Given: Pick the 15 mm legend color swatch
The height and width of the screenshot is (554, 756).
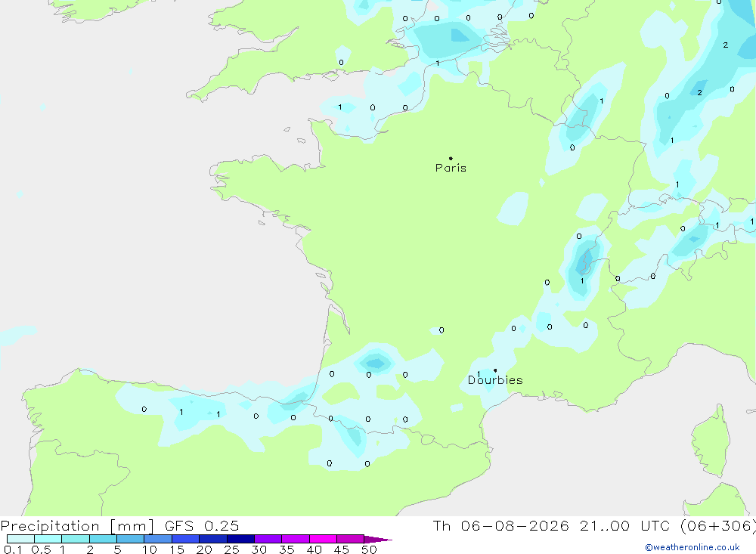Looking at the screenshot, I should [186, 539].
